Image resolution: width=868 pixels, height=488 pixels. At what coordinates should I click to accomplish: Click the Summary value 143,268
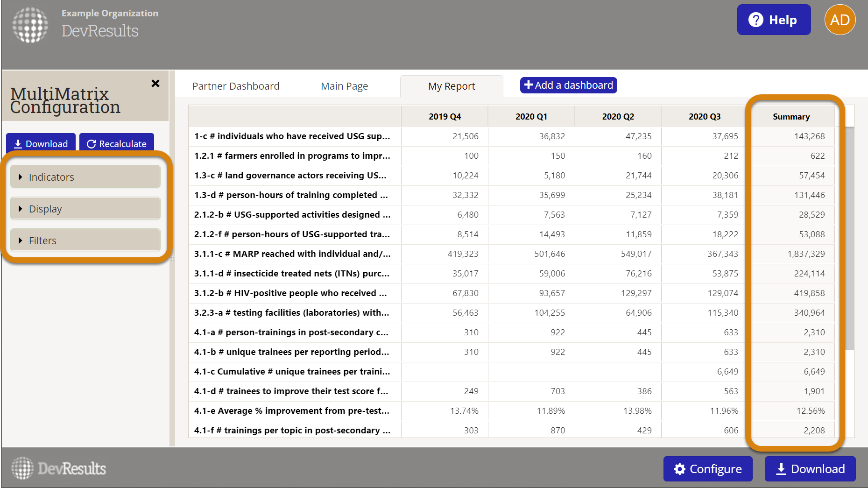coord(810,136)
